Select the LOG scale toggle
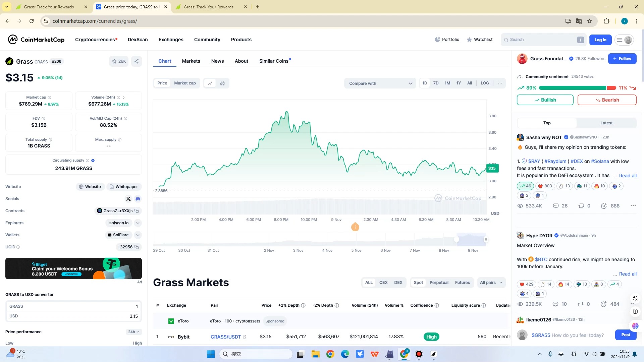 (x=485, y=83)
